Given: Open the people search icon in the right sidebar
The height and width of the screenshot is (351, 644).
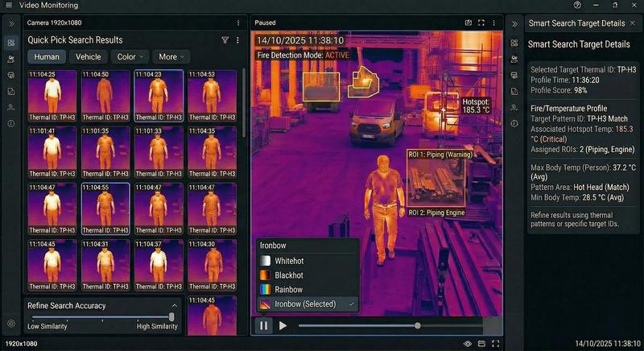Looking at the screenshot, I should tap(514, 59).
